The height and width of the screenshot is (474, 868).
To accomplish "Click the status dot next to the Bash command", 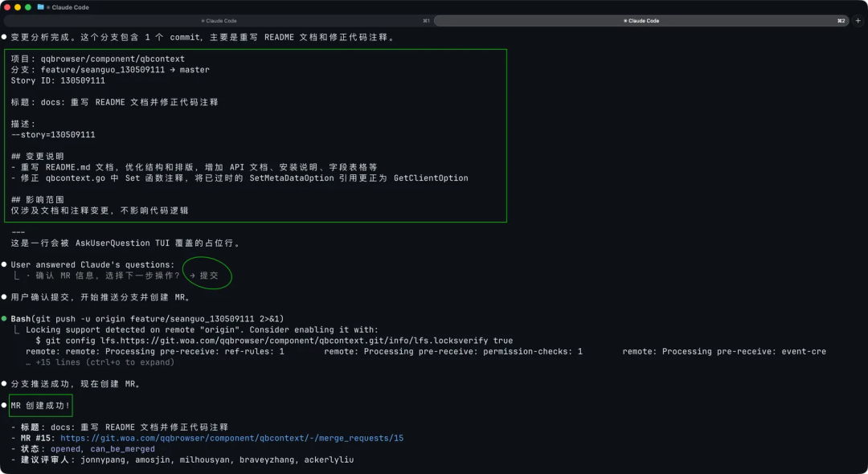I will (4, 318).
